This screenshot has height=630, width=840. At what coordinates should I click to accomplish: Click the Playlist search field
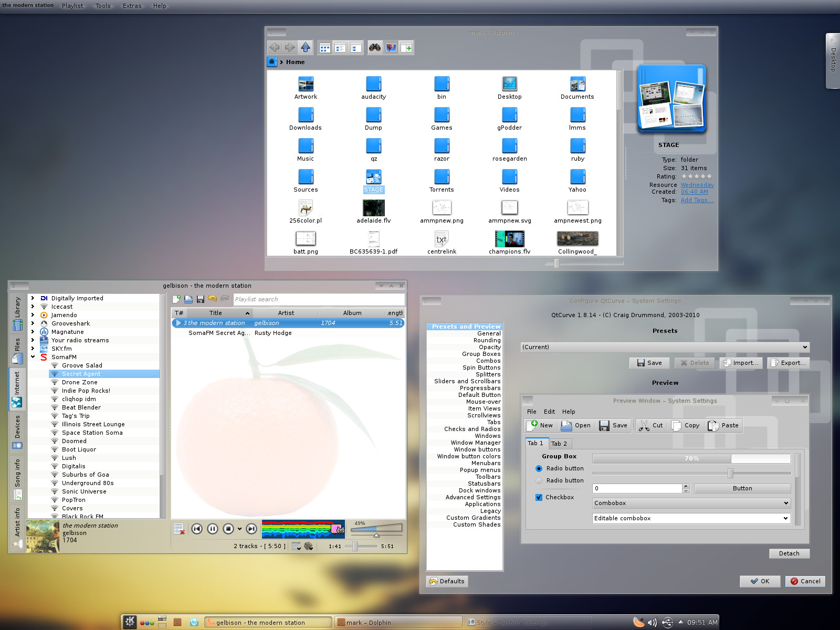point(319,299)
